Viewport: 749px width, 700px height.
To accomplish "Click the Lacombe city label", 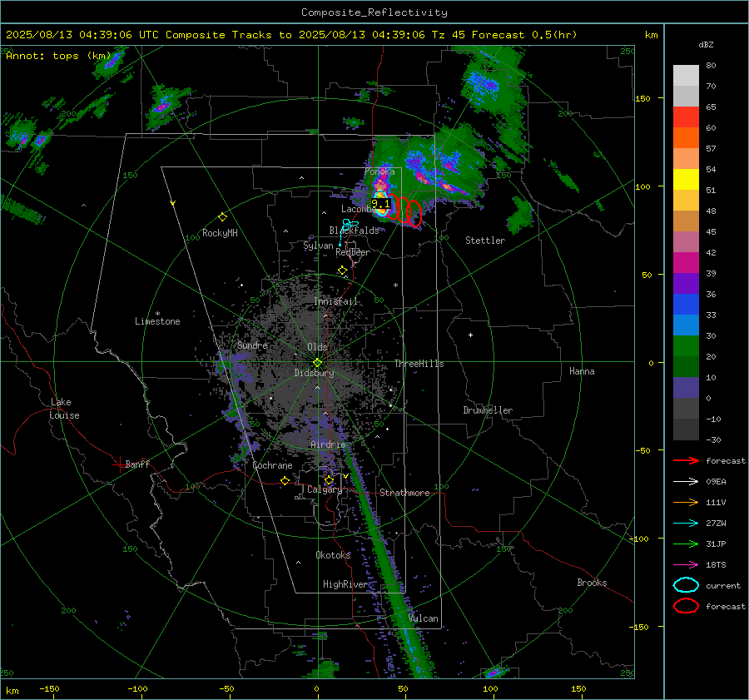I will pyautogui.click(x=357, y=209).
